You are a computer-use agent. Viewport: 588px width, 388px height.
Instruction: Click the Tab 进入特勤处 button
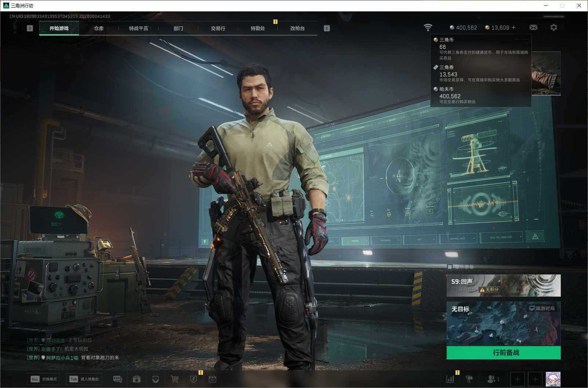click(84, 379)
